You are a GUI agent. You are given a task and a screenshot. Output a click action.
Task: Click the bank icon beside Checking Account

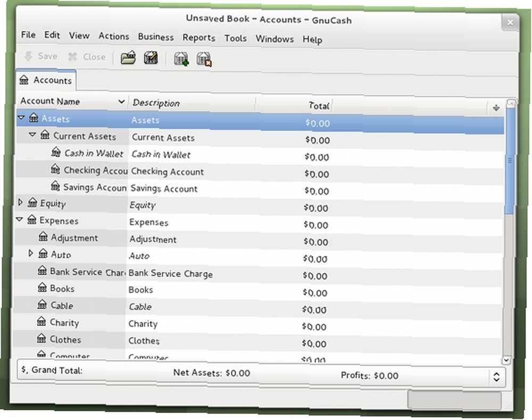(x=55, y=169)
